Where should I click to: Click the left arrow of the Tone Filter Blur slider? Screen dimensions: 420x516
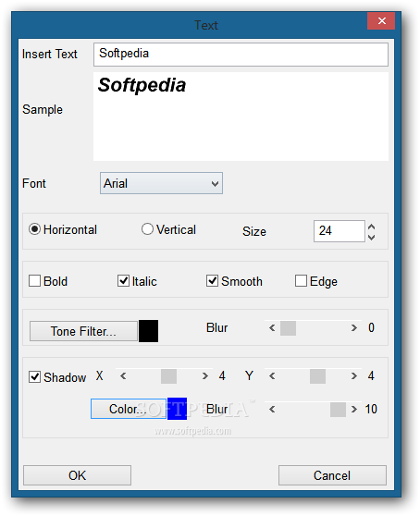[272, 327]
